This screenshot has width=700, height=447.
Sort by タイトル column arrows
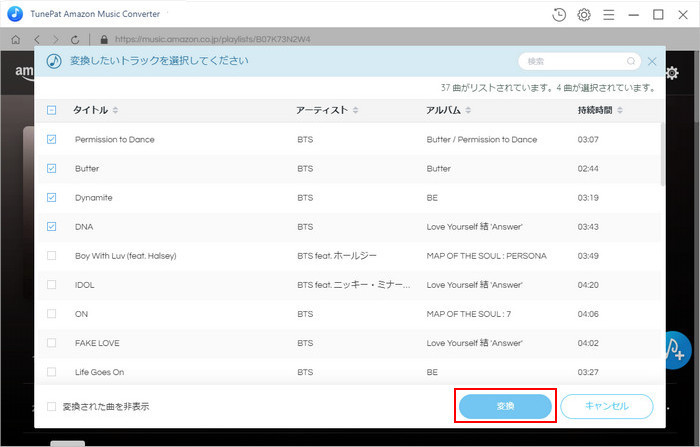pos(115,110)
